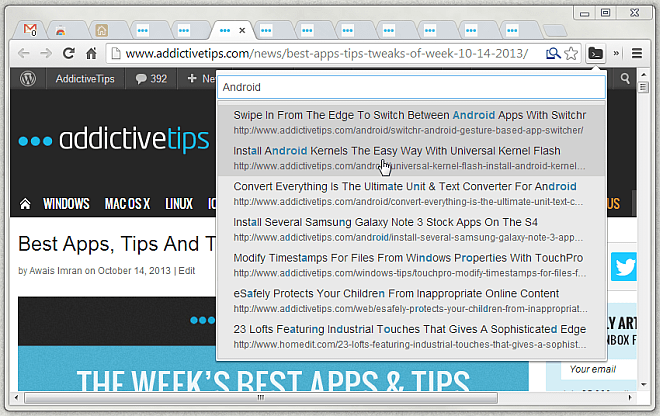
Task: Open the MAC OS X category
Action: 127,204
